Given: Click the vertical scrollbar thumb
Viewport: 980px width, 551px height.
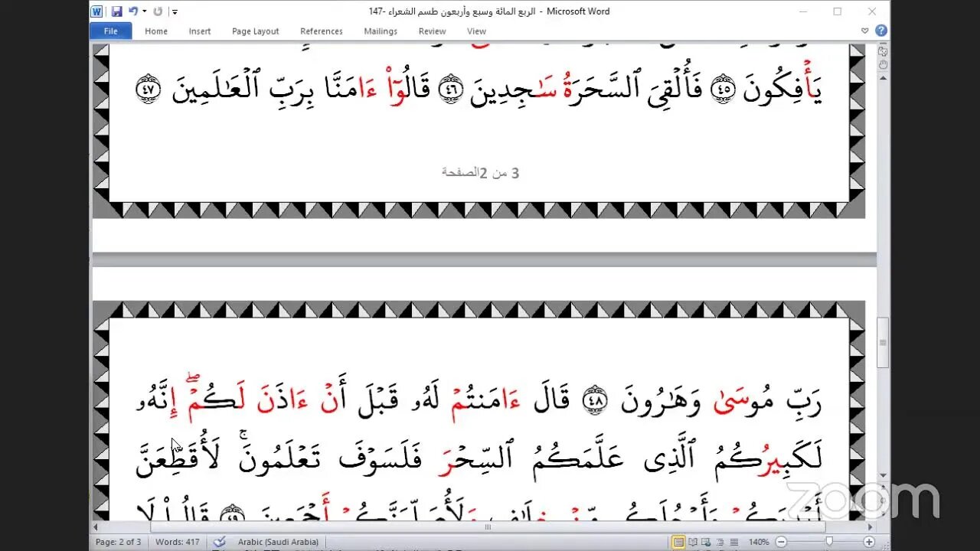Looking at the screenshot, I should [x=883, y=343].
